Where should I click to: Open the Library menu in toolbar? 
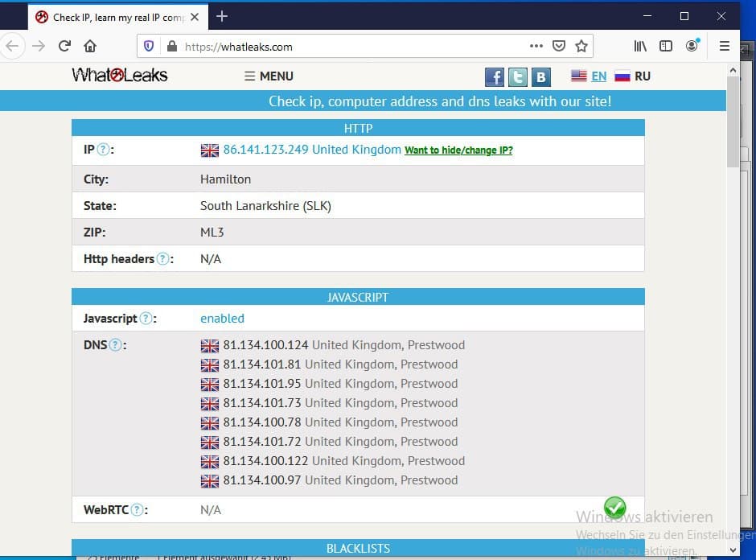(x=640, y=47)
